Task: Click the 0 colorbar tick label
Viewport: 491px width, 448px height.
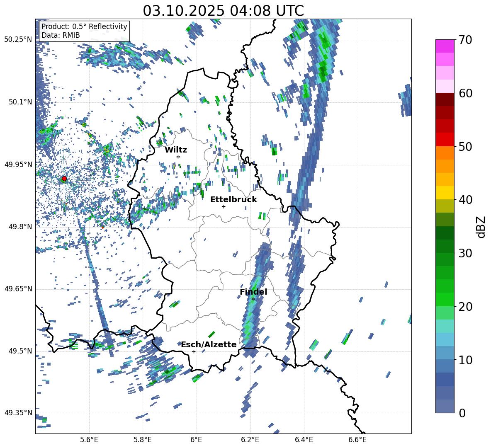Action: [x=462, y=413]
